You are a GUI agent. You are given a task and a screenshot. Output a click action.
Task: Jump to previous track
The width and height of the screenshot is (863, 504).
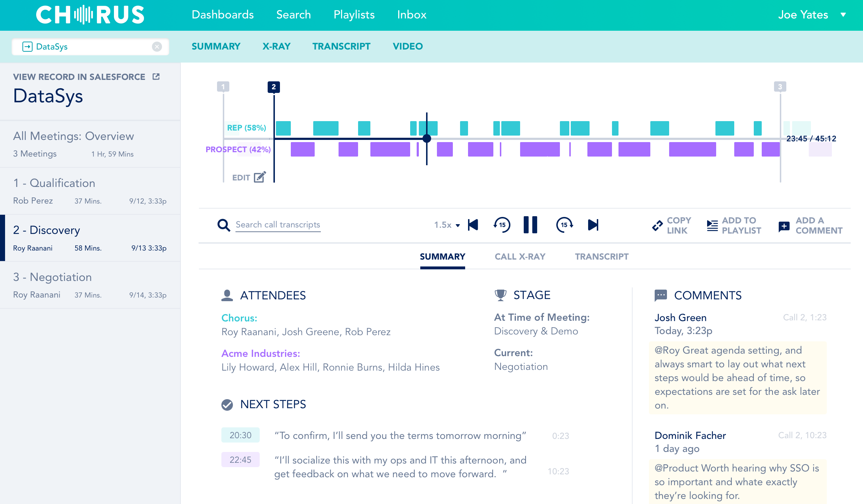pyautogui.click(x=473, y=225)
